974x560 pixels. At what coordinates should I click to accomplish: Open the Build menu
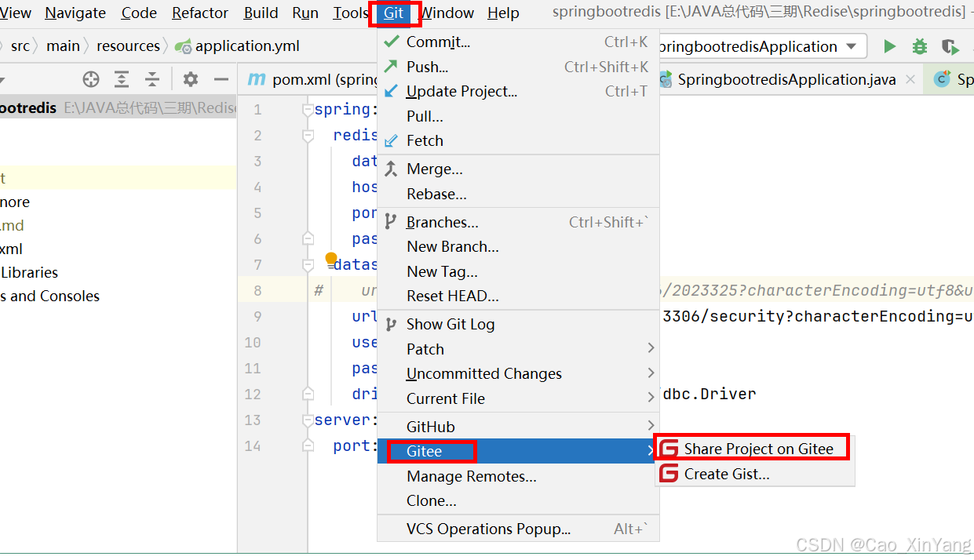pos(261,13)
